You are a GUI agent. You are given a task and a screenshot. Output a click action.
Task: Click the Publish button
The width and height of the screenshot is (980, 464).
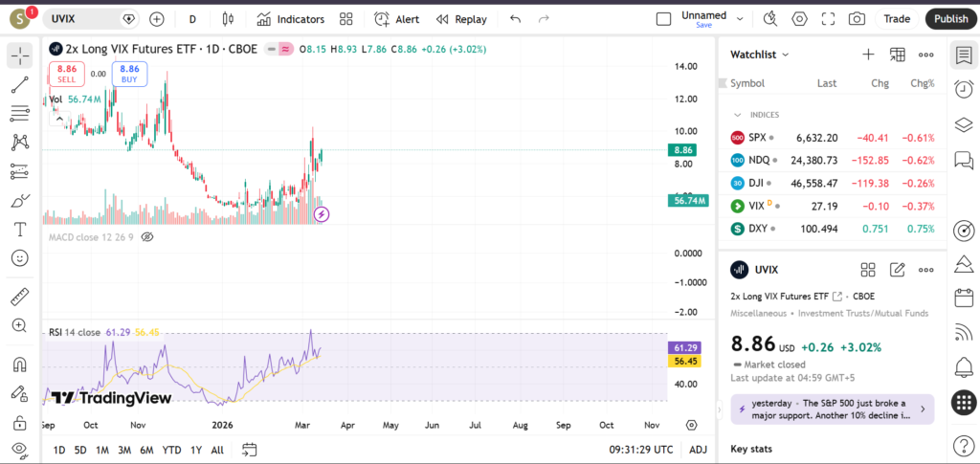pyautogui.click(x=950, y=19)
